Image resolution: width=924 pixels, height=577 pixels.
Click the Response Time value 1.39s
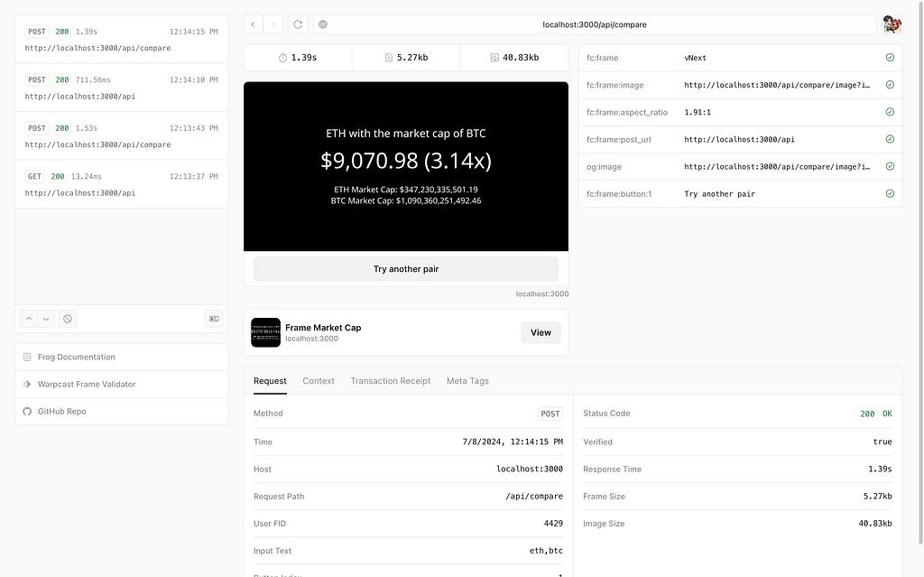(880, 469)
